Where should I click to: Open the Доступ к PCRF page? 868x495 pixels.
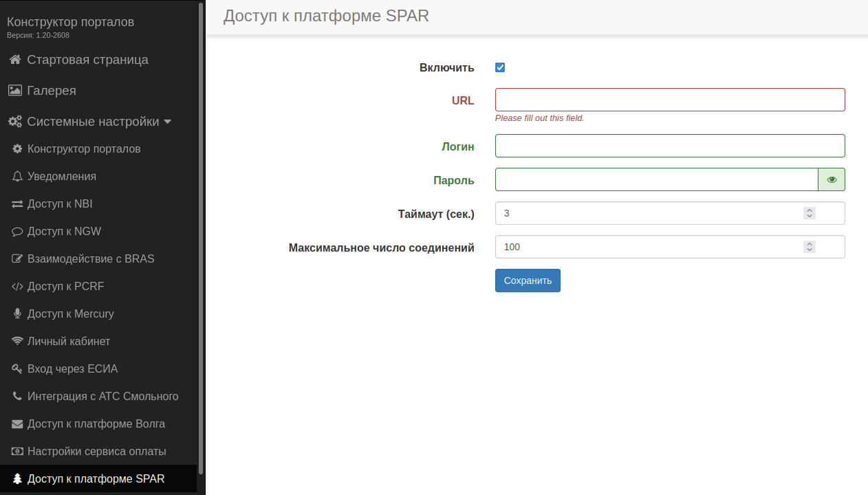tap(98, 286)
